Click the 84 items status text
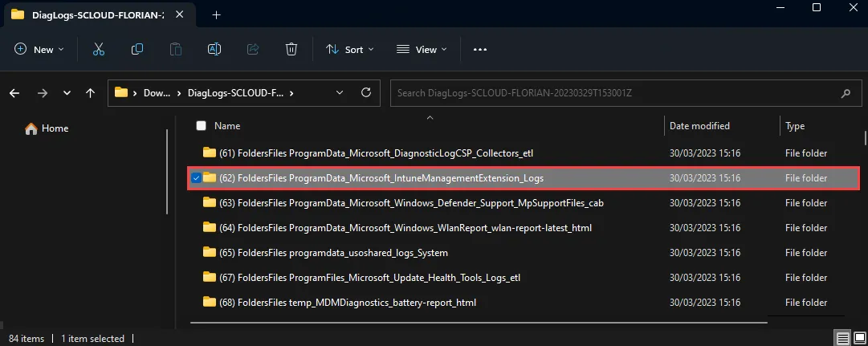Screen dimensions: 868x346 point(26,338)
